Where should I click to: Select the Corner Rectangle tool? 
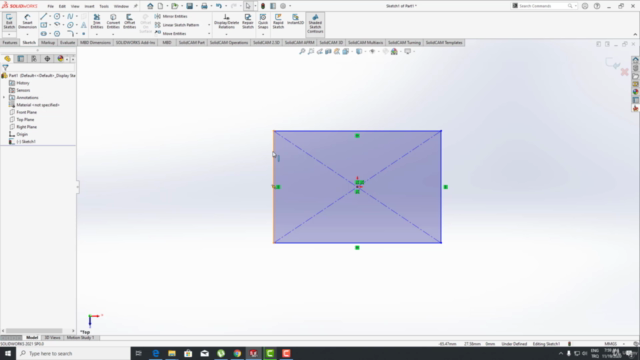pyautogui.click(x=43, y=25)
